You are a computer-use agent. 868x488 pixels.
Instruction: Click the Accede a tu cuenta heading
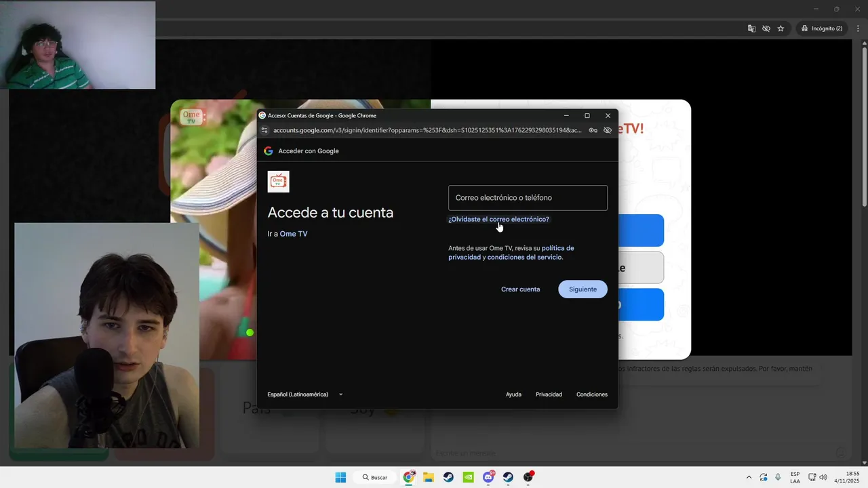pos(330,212)
